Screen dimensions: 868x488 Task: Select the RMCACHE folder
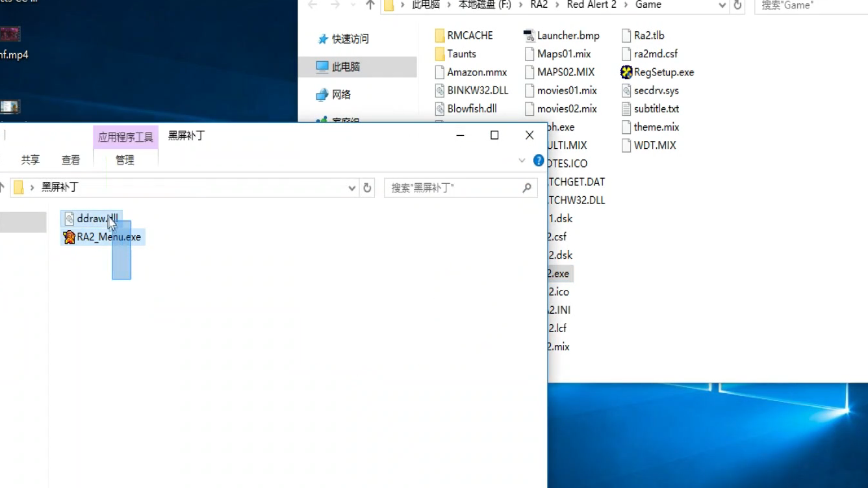464,36
